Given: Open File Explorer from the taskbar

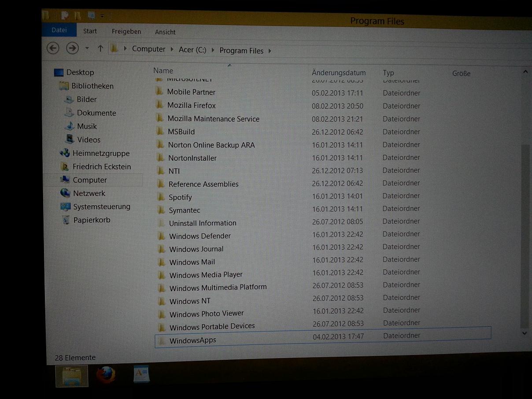Looking at the screenshot, I should 71,376.
